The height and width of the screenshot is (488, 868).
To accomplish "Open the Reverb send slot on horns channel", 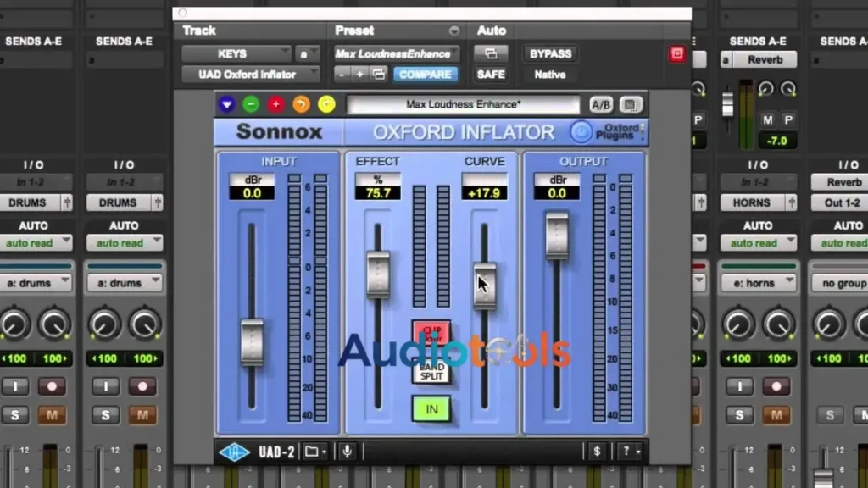I will pyautogui.click(x=765, y=59).
